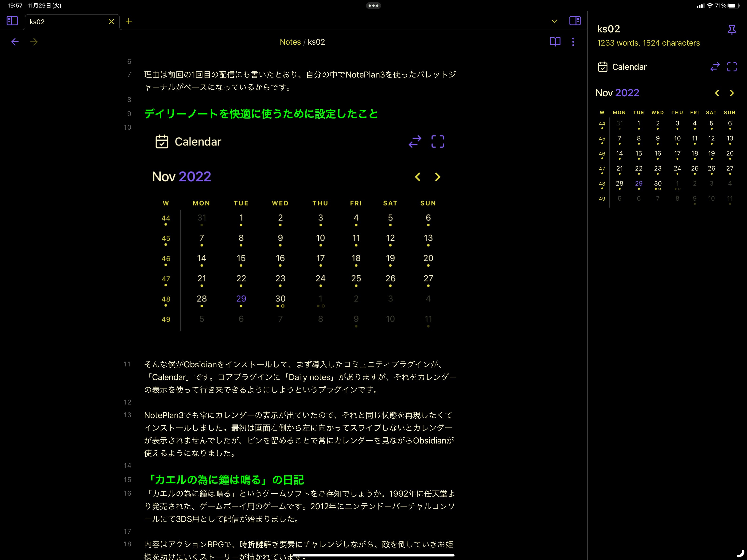Screen dimensions: 747x560
Task: Click fullscreen brackets icon in embedded Calendar
Action: pos(438,141)
